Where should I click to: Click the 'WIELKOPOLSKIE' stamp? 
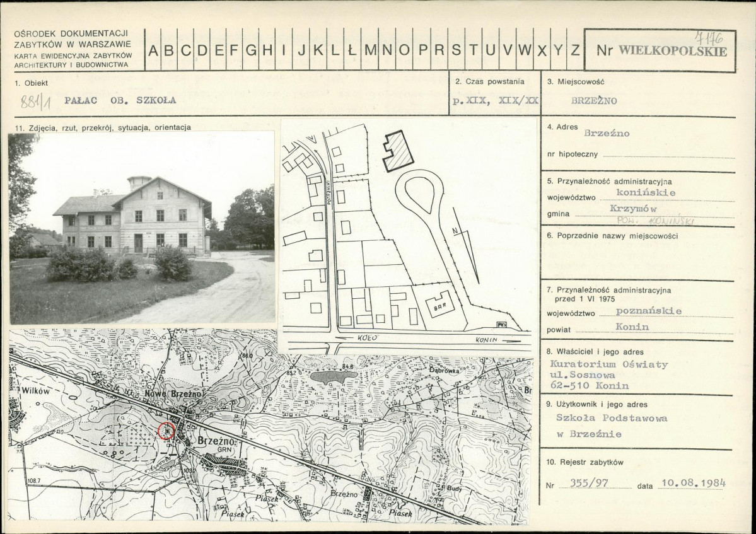coord(673,50)
